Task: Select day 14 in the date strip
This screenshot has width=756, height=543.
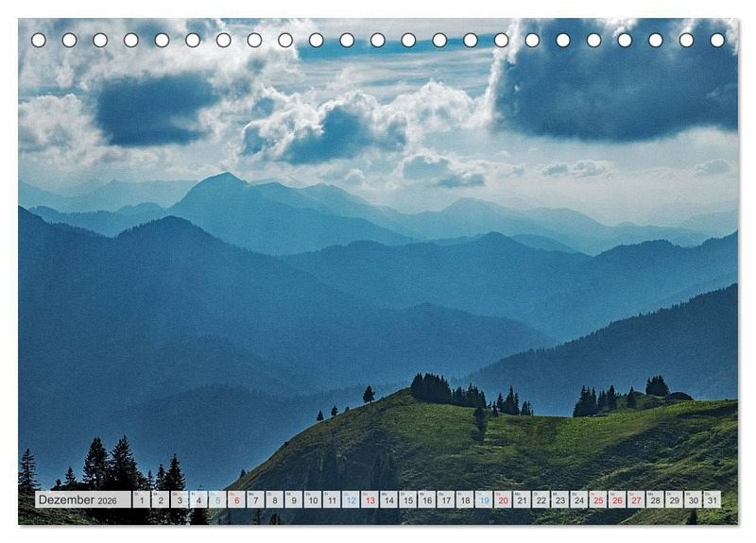Action: point(389,500)
